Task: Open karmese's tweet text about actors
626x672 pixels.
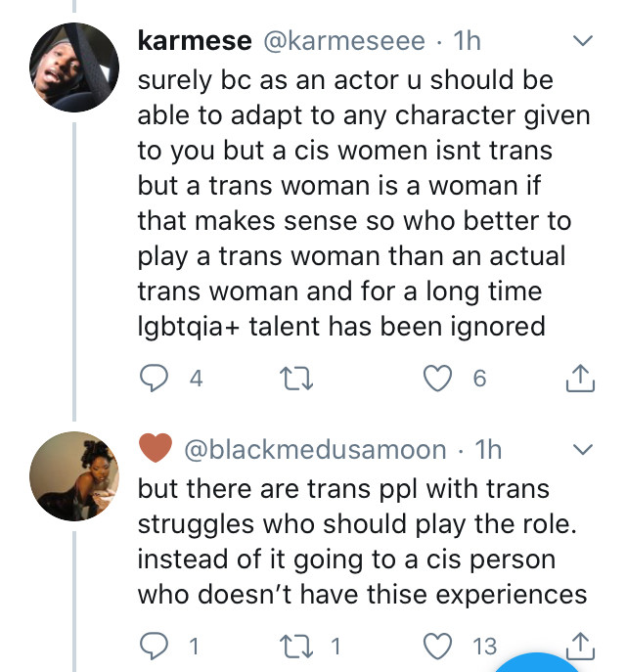Action: click(362, 201)
